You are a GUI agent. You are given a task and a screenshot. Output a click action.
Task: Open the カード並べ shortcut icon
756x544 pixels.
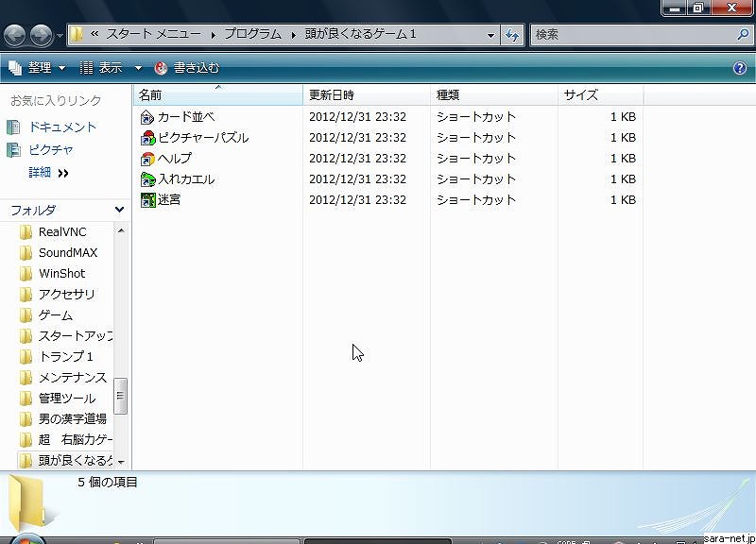tap(147, 117)
